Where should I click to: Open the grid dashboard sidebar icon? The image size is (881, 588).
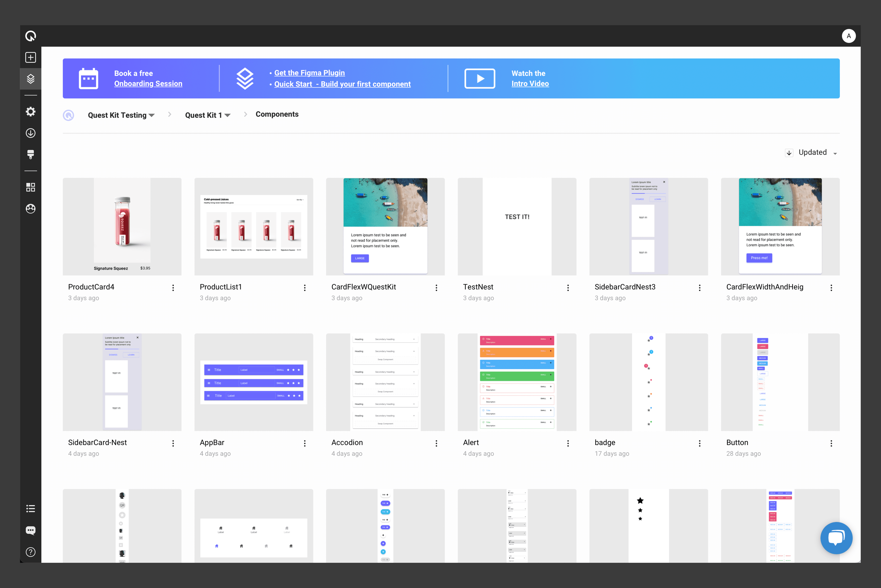point(30,187)
